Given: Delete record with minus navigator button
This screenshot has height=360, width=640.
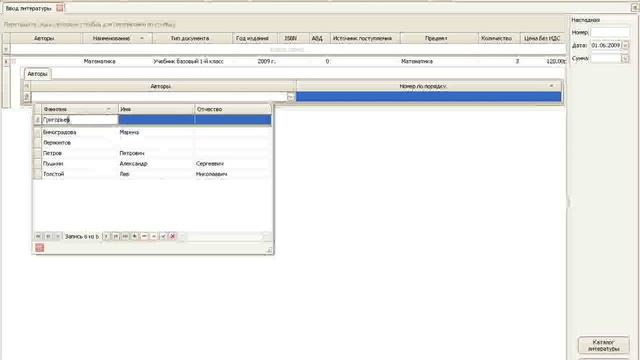Looking at the screenshot, I should tap(144, 236).
